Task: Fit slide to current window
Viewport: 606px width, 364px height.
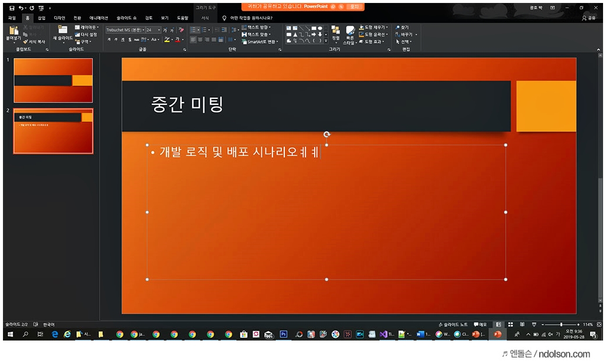Action: click(599, 325)
